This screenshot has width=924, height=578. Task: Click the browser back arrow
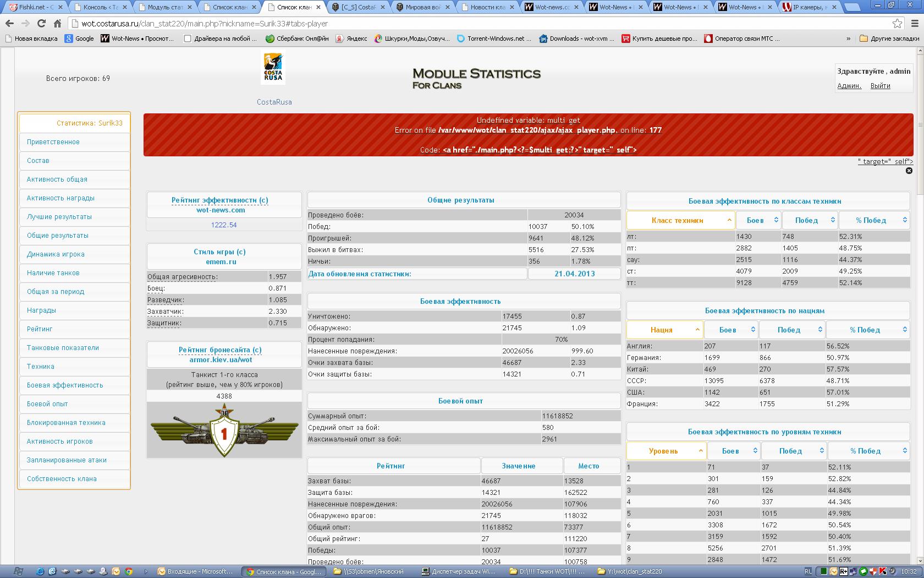(x=9, y=24)
